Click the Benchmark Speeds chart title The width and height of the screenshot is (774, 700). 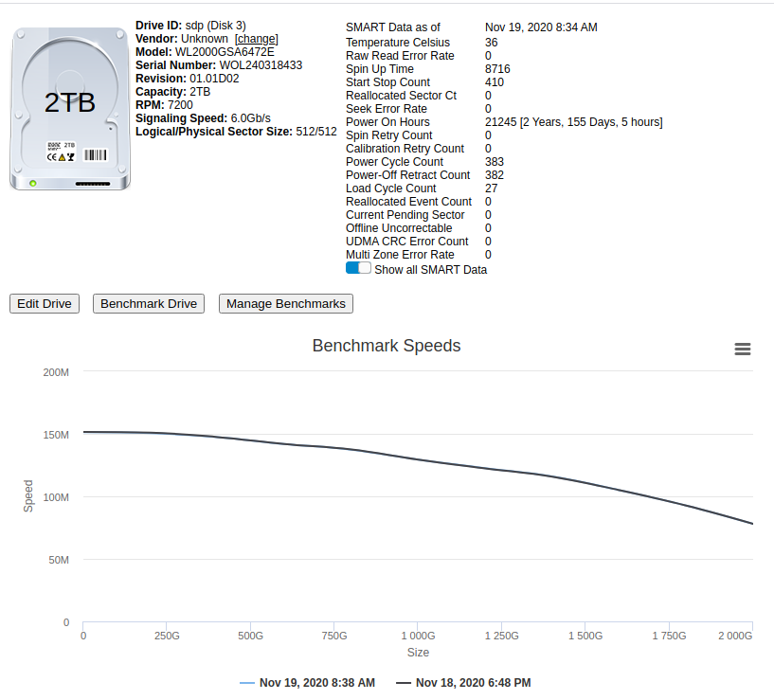click(x=387, y=346)
